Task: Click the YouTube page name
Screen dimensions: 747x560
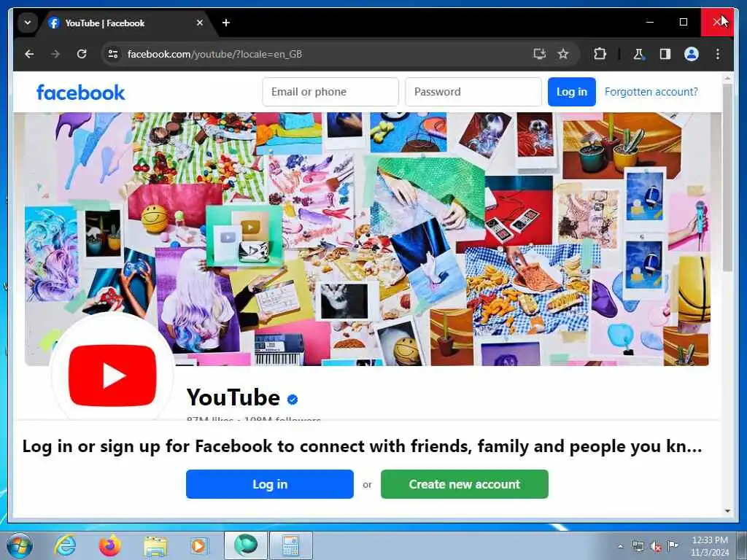Action: [x=233, y=397]
